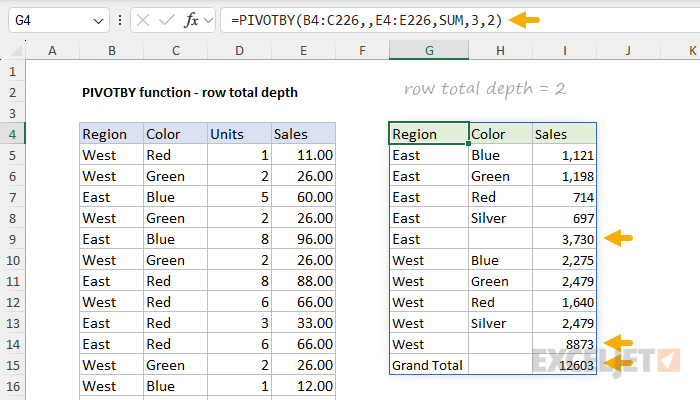
Task: Select the source table 'Region' header cell
Action: pos(112,134)
